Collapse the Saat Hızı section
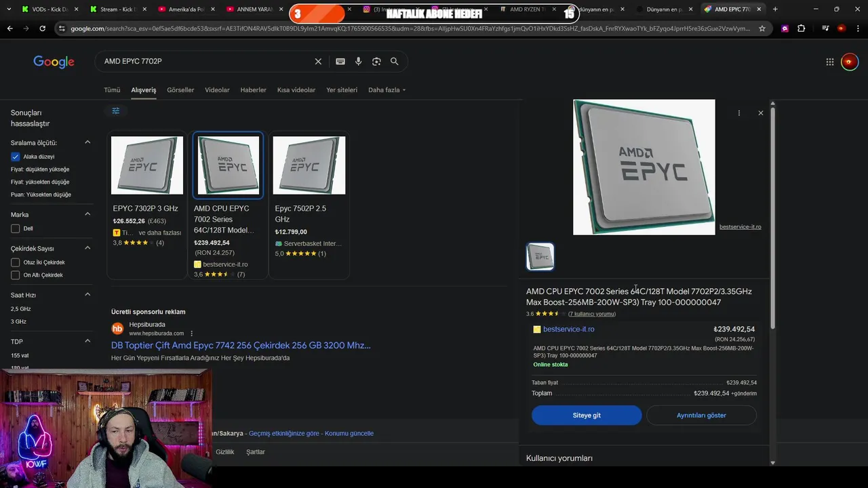 (87, 295)
